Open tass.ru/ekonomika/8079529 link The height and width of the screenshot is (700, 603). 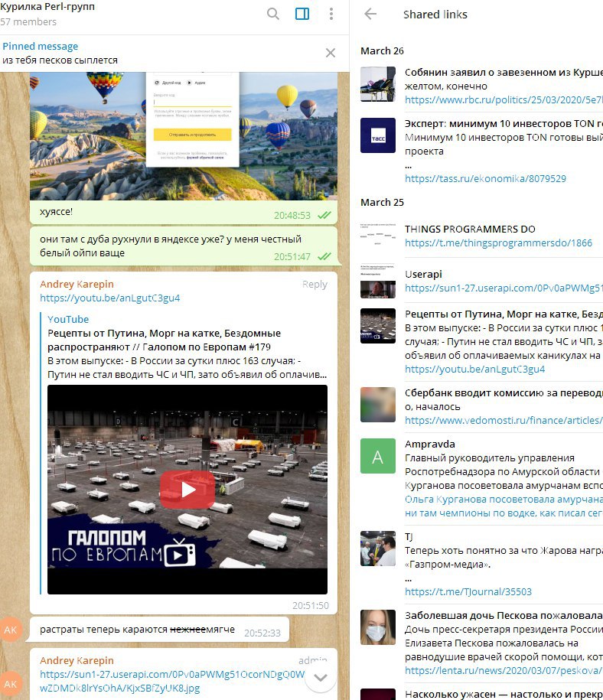pos(485,179)
